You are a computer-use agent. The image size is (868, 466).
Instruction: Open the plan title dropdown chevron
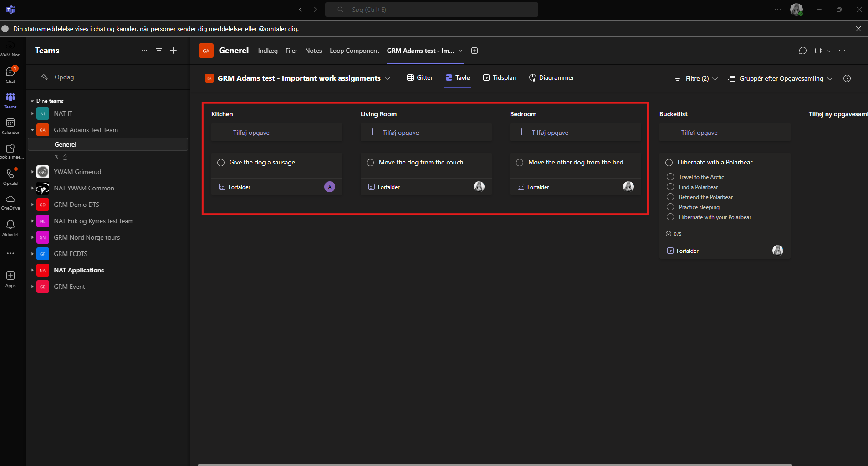tap(388, 78)
